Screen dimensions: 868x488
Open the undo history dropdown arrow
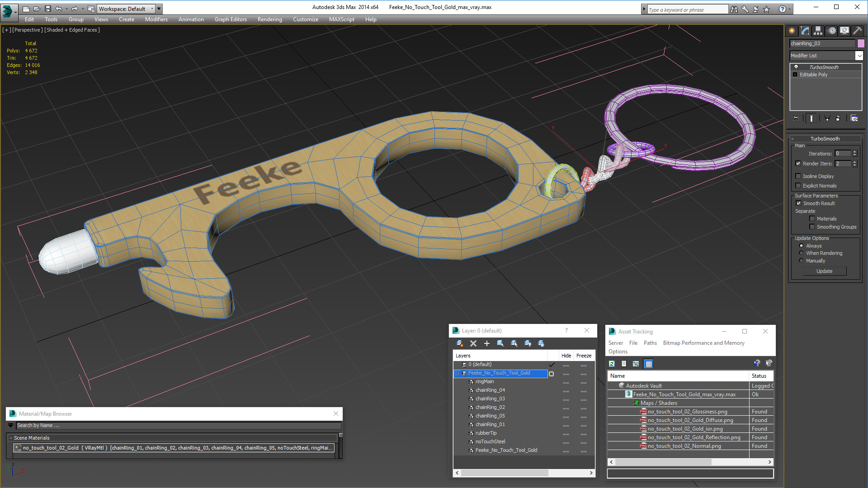pyautogui.click(x=66, y=9)
